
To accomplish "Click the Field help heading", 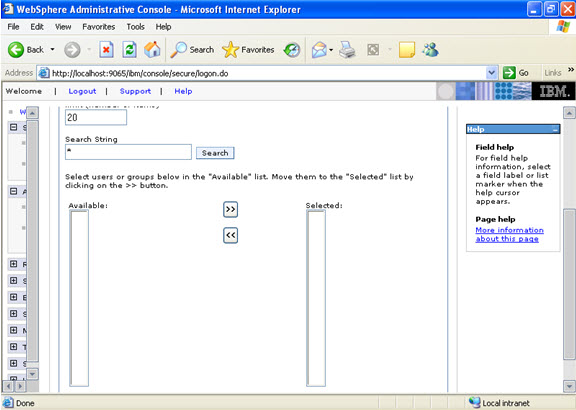I will point(494,147).
